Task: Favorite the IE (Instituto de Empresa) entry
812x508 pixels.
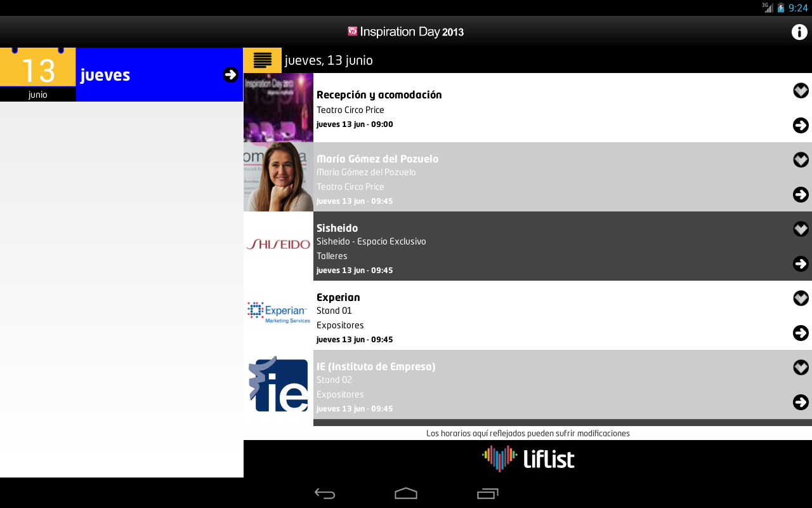Action: tap(801, 368)
